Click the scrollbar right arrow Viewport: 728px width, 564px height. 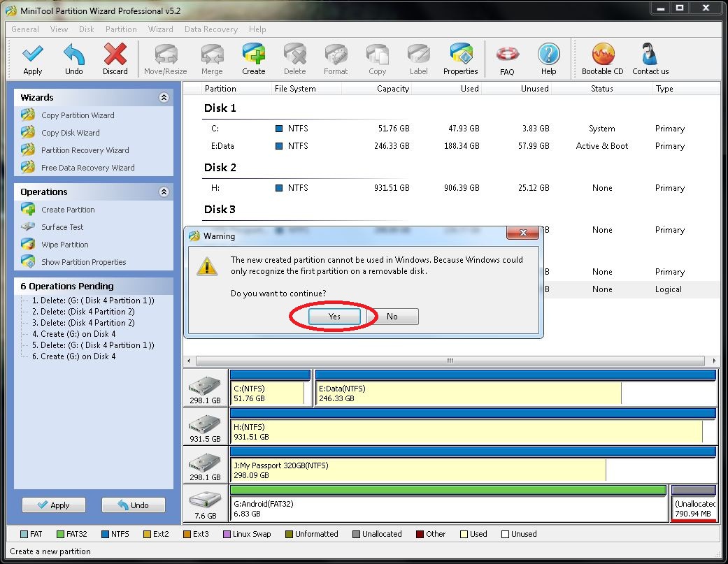(x=714, y=361)
